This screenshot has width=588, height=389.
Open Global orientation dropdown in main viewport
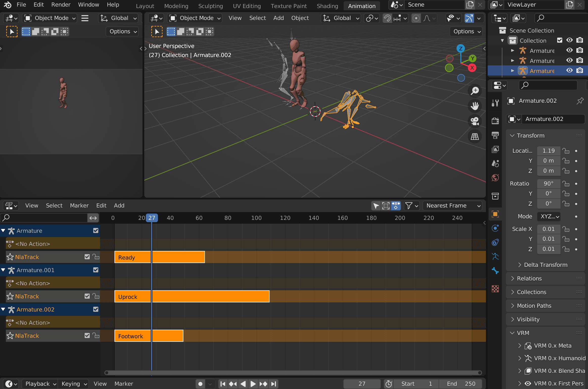pyautogui.click(x=341, y=18)
